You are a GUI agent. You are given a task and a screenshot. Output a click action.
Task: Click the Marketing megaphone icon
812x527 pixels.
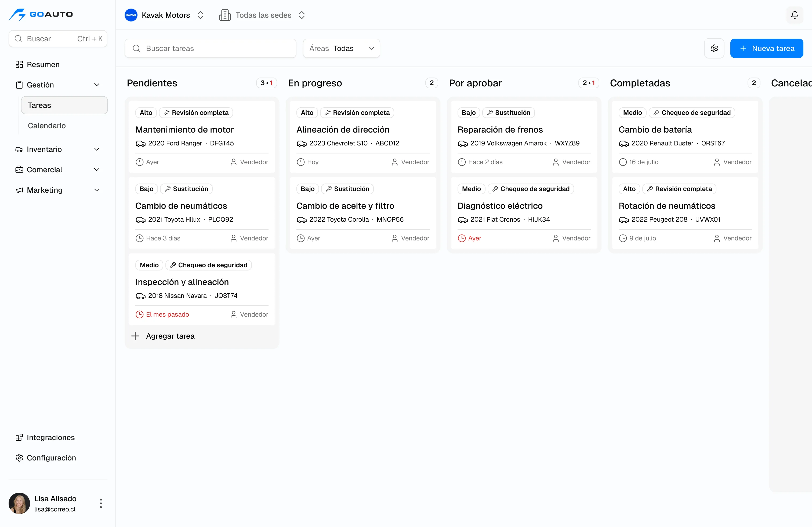pyautogui.click(x=19, y=190)
